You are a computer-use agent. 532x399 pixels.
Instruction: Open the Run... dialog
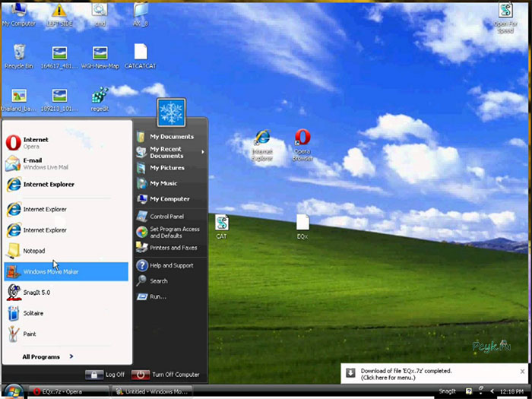171,296
